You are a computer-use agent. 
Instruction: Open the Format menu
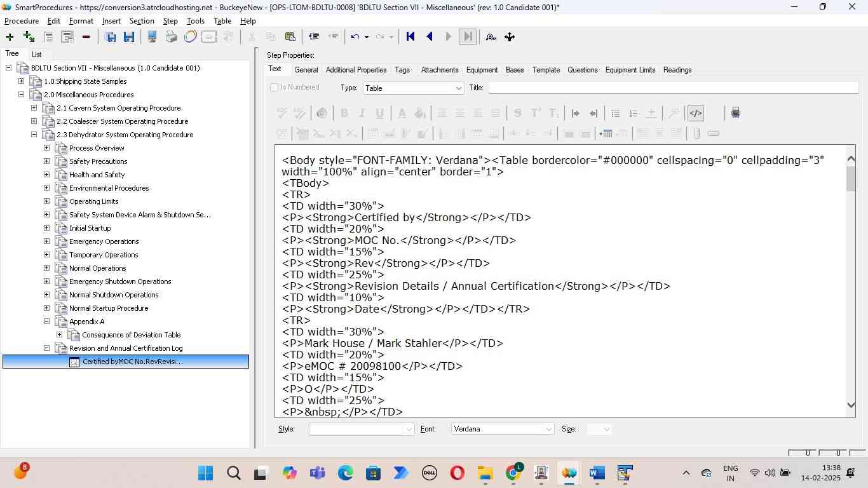tap(81, 21)
